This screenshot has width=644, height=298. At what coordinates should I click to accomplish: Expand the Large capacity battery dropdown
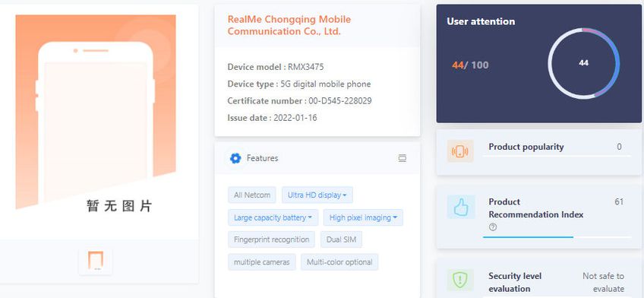pos(273,217)
